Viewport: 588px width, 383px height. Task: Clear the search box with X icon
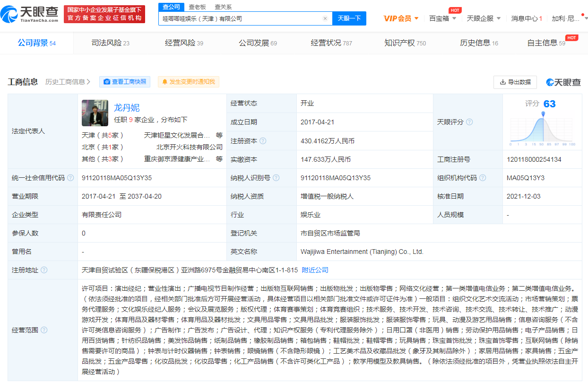pos(325,18)
